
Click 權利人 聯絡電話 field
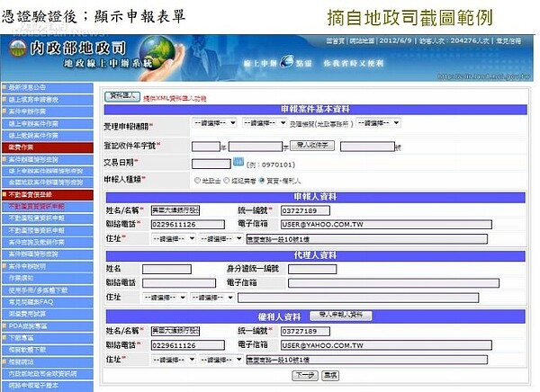(x=188, y=345)
